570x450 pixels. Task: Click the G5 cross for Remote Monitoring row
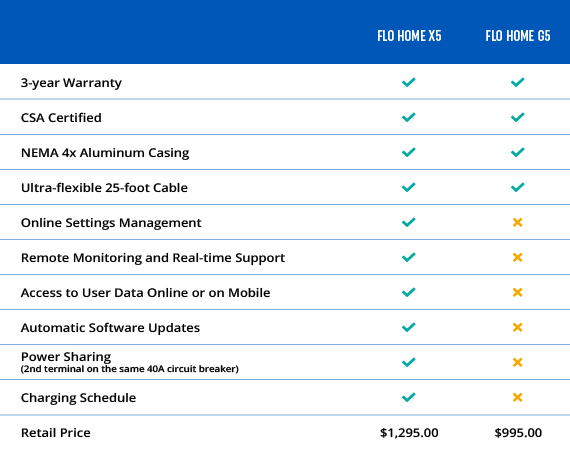[x=517, y=257]
